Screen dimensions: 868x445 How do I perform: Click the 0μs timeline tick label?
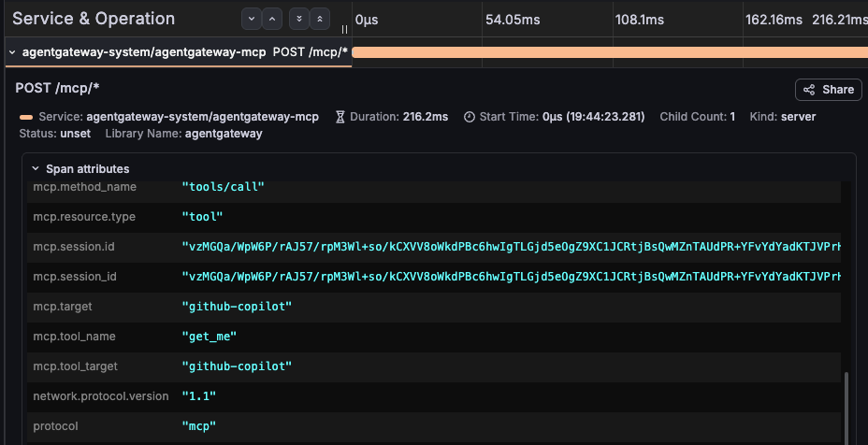tap(367, 20)
